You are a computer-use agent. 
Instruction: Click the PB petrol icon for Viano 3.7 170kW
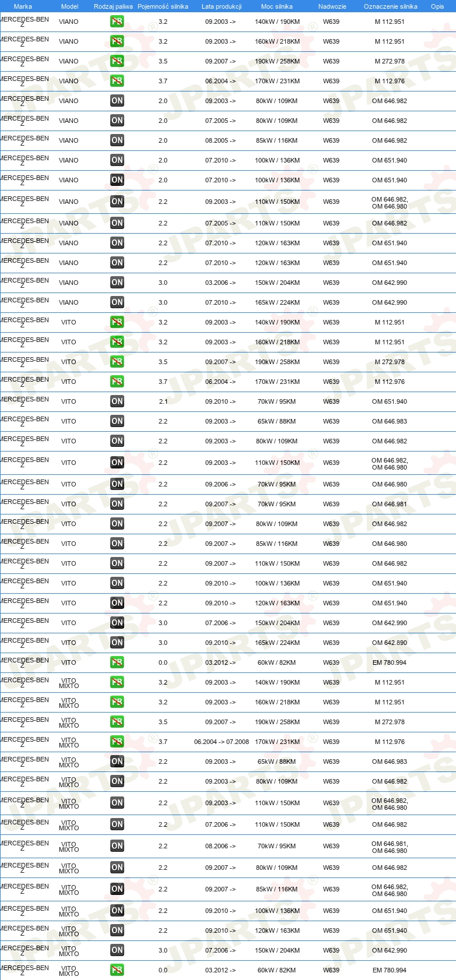click(117, 81)
